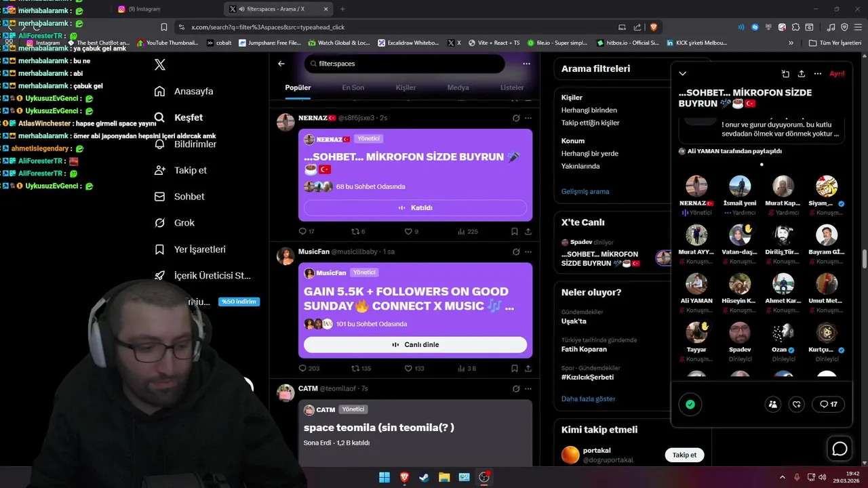This screenshot has height=488, width=868.
Task: Go back with the search arrow
Action: point(281,64)
